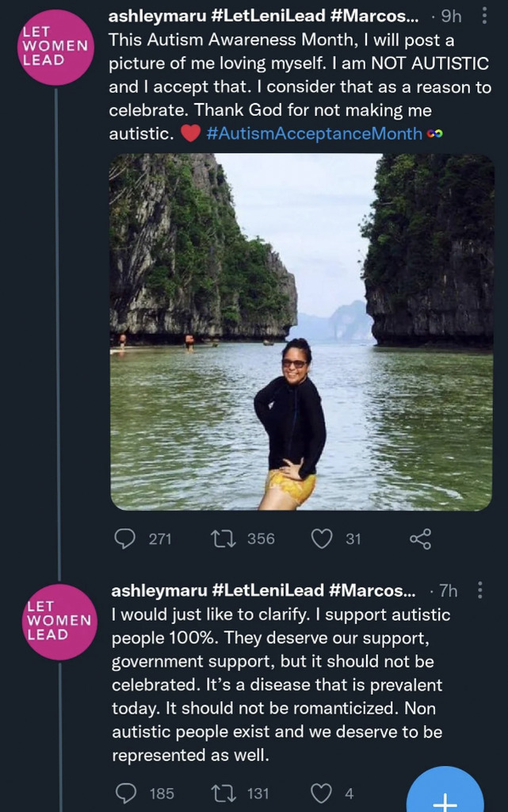Retweet the first tweet showing 356 retweets
This screenshot has height=812, width=508.
220,539
